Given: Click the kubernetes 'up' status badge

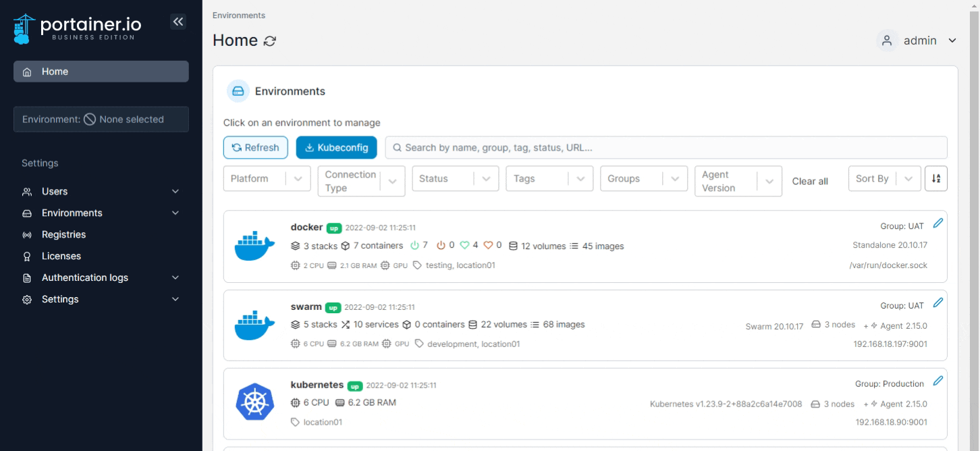Looking at the screenshot, I should [355, 386].
